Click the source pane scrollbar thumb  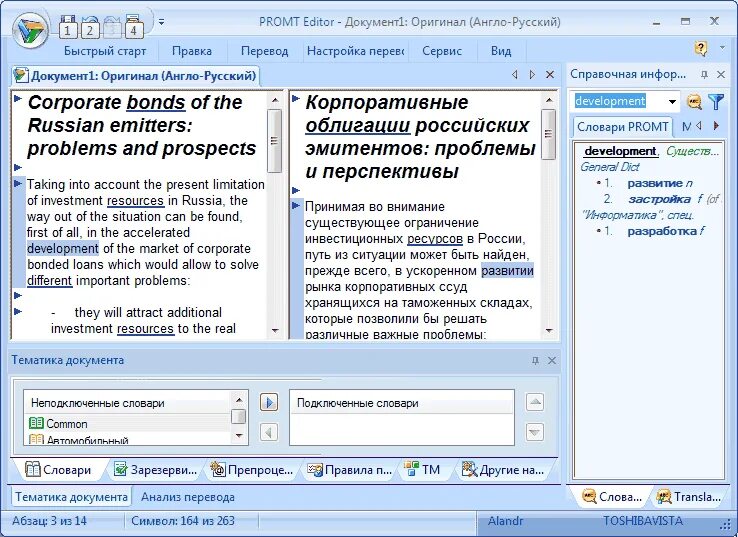tap(274, 140)
